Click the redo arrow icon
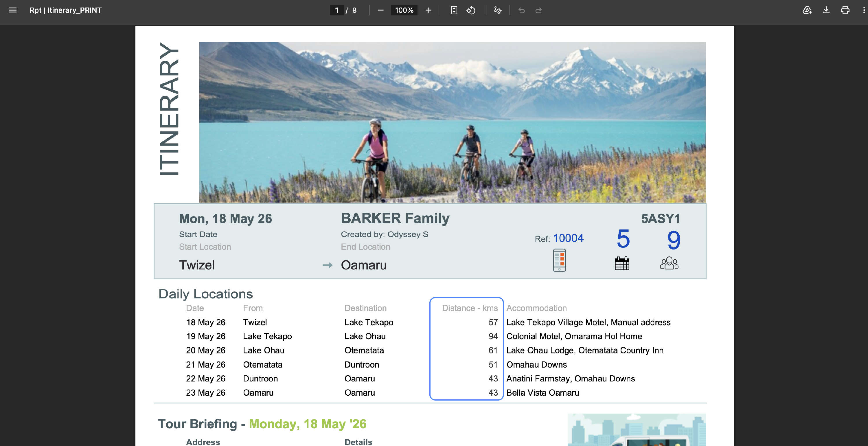Image resolution: width=868 pixels, height=446 pixels. click(538, 10)
